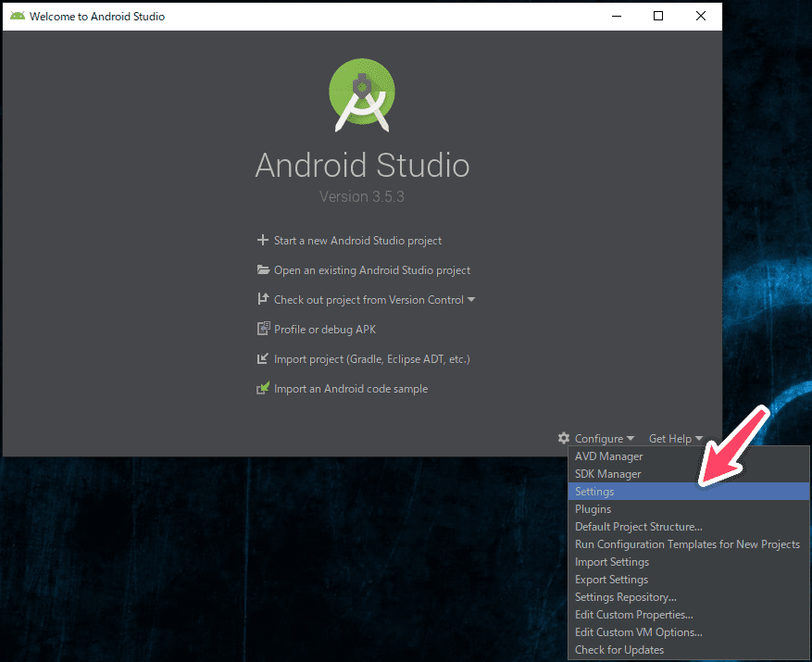Viewport: 812px width, 662px height.
Task: Select Run Configuration Templates for New Projects
Action: [688, 544]
